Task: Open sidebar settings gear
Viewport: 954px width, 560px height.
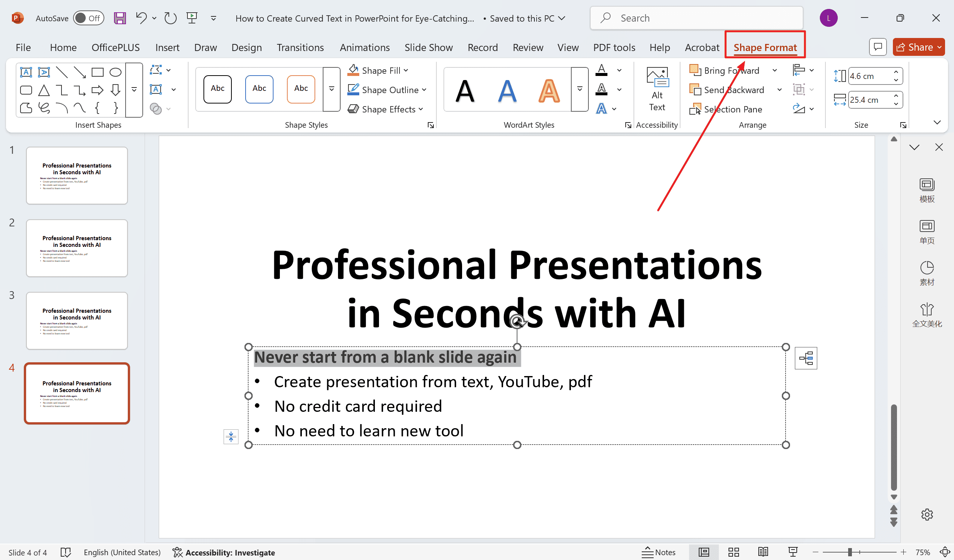Action: coord(927,515)
